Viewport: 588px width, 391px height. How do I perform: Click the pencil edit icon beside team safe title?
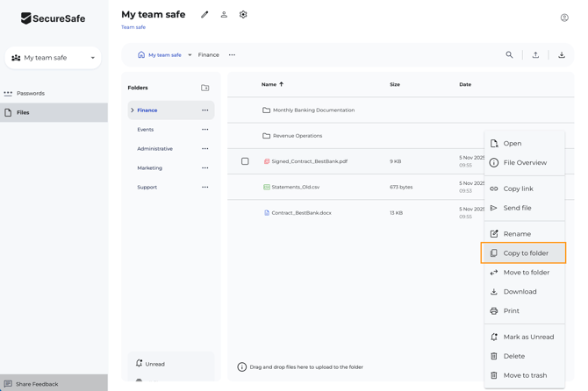pyautogui.click(x=204, y=15)
